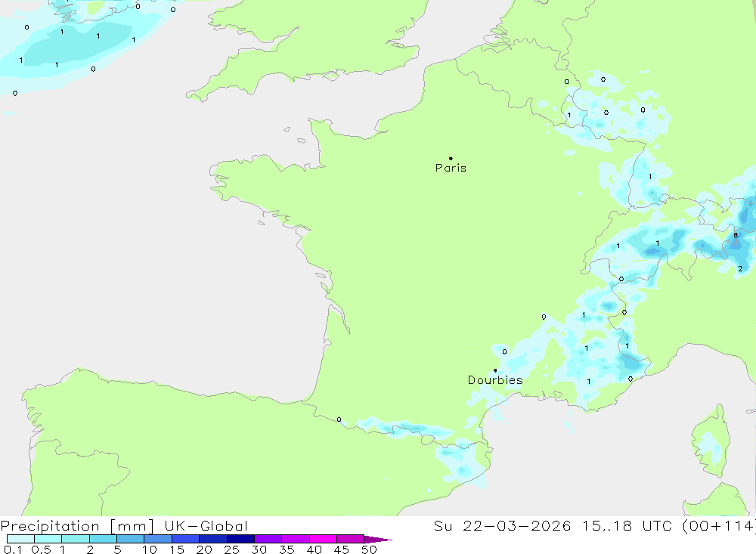Screen dimensions: 756x554
Task: Click the legend arrow tip beyond 50 mm
Action: [378, 540]
